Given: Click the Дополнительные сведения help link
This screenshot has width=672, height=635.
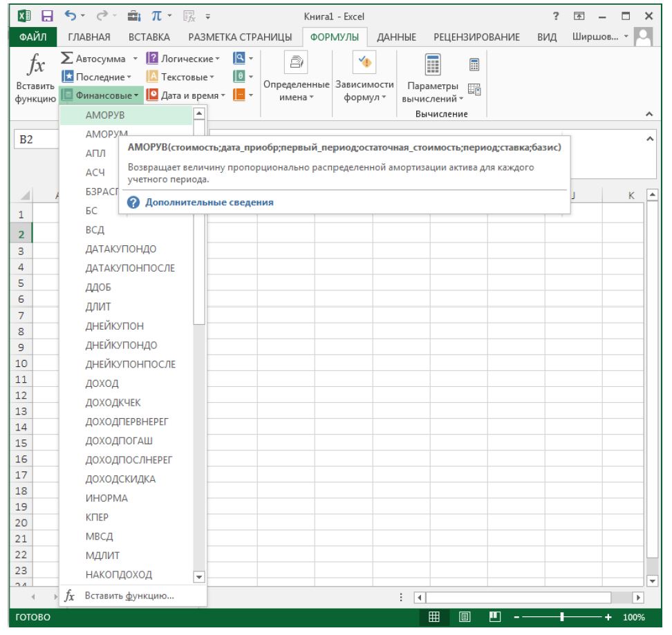Looking at the screenshot, I should (x=208, y=202).
